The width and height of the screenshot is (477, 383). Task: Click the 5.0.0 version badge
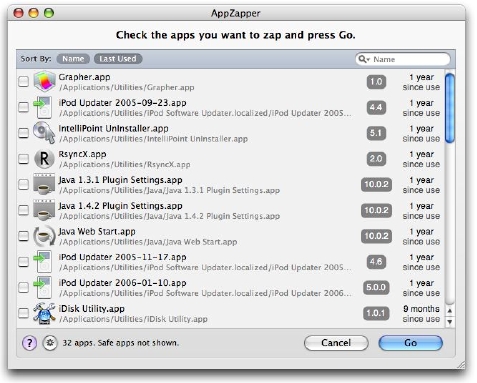(376, 287)
